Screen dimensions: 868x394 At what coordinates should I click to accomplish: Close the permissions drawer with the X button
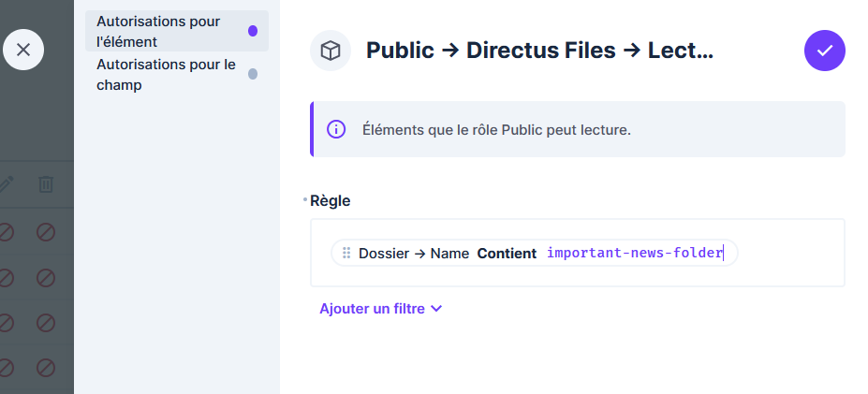pos(23,50)
